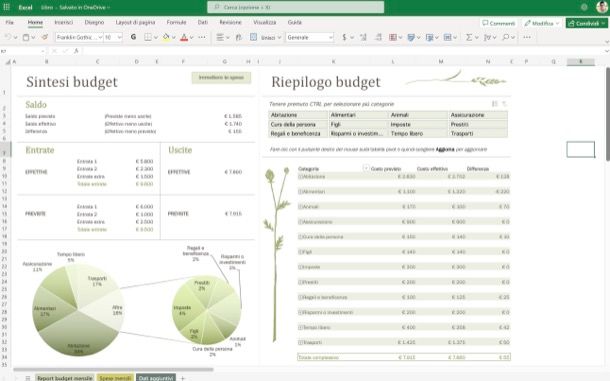Open the Modifica mode dropdown
This screenshot has height=381, width=610.
click(x=542, y=23)
